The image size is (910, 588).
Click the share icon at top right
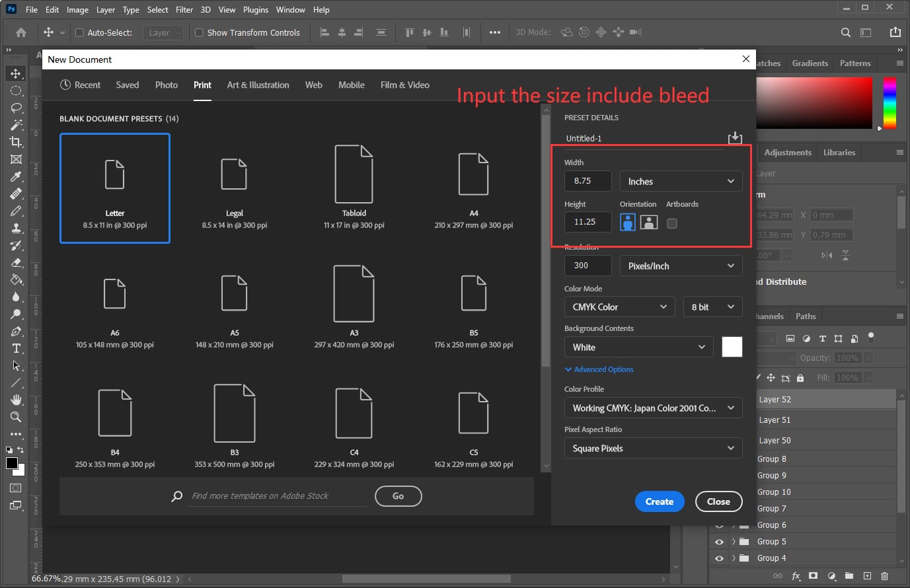point(895,32)
